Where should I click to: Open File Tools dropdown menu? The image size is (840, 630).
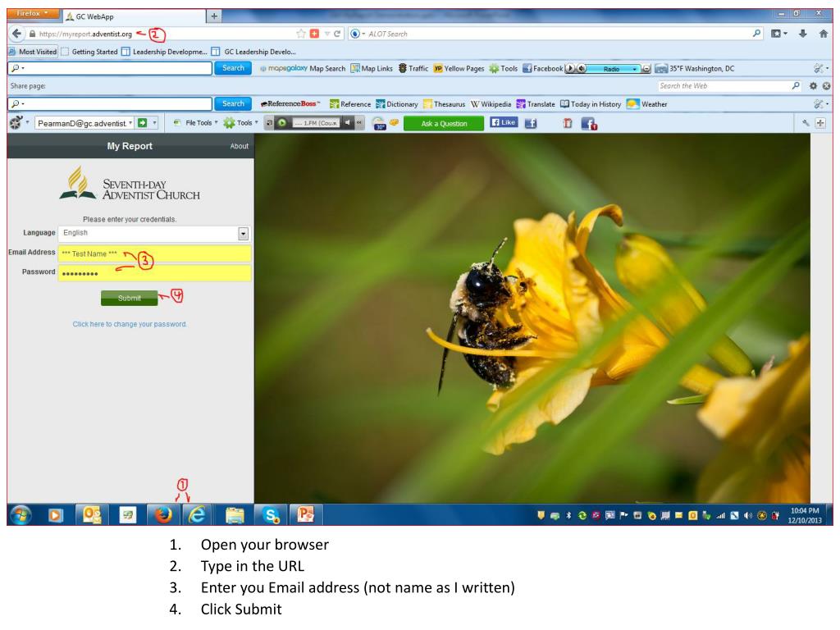coord(195,123)
